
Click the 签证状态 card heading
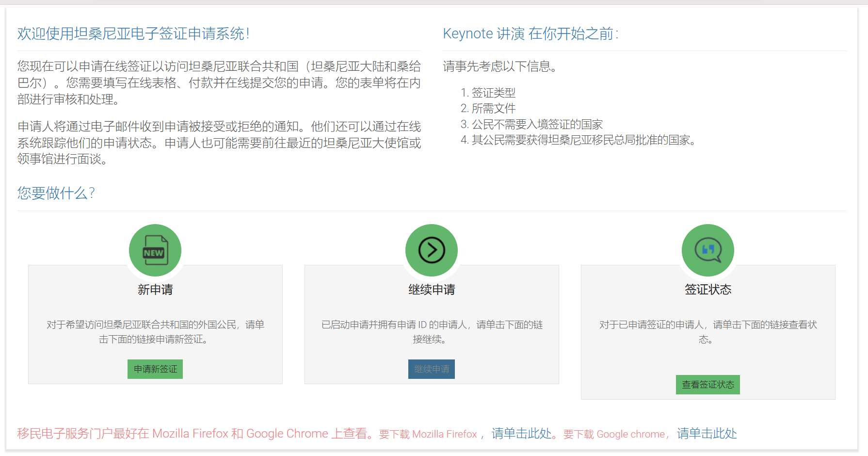pyautogui.click(x=708, y=290)
